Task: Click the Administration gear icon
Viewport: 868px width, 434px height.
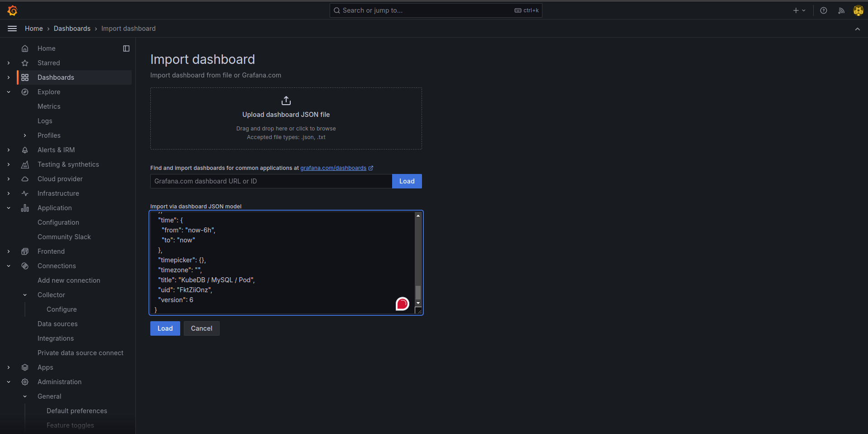Action: (x=25, y=382)
